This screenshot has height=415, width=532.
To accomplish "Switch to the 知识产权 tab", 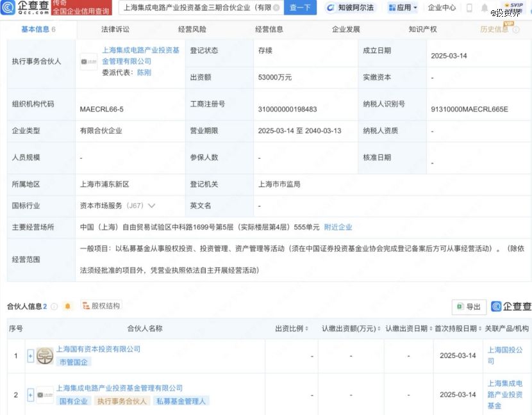I will click(423, 29).
